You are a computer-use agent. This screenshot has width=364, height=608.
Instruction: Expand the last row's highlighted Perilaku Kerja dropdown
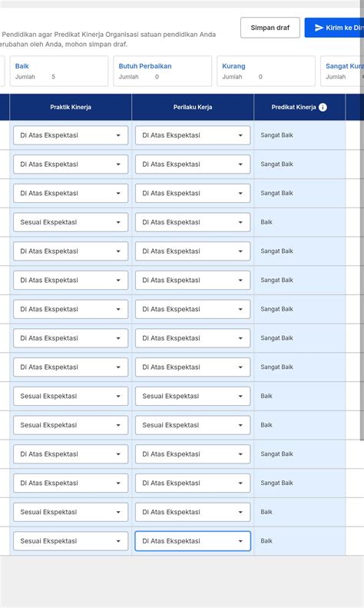(193, 541)
